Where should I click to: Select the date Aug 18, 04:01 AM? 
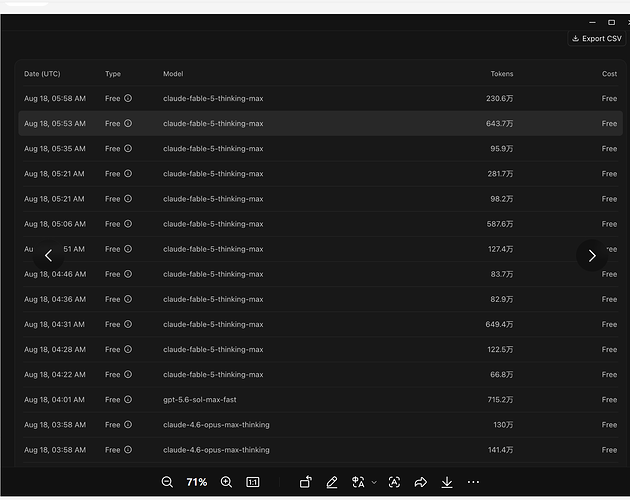[x=55, y=400]
